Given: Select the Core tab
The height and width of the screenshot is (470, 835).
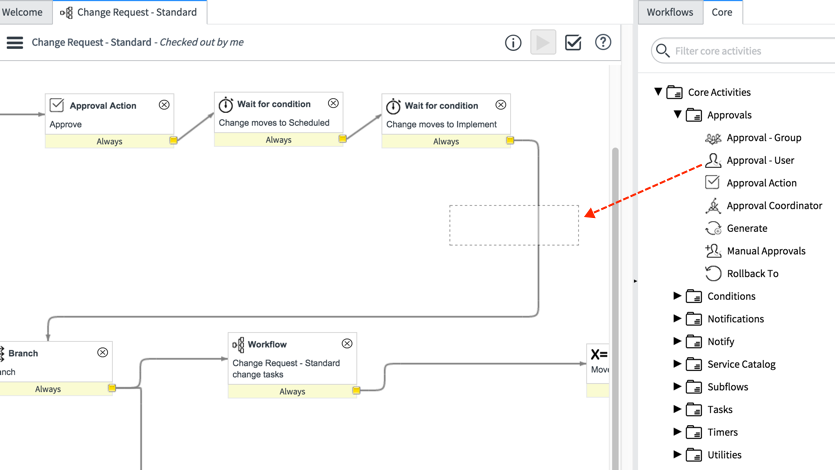Looking at the screenshot, I should coord(722,12).
